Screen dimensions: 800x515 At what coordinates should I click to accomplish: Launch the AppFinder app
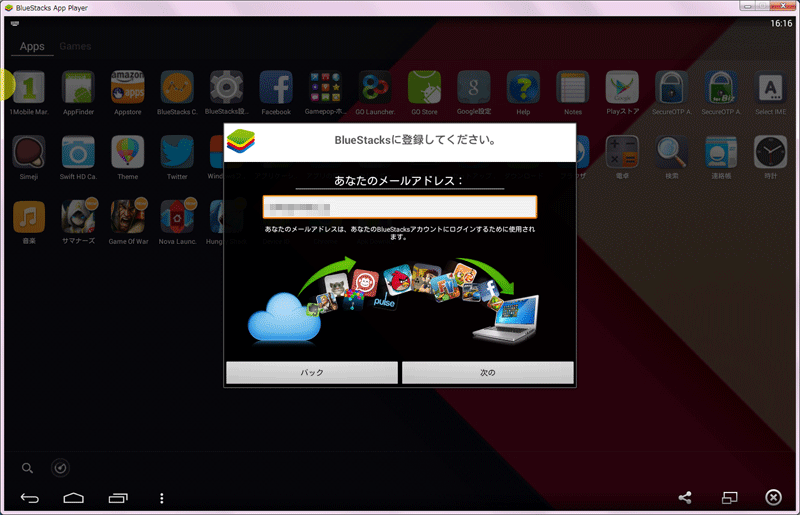(x=78, y=88)
